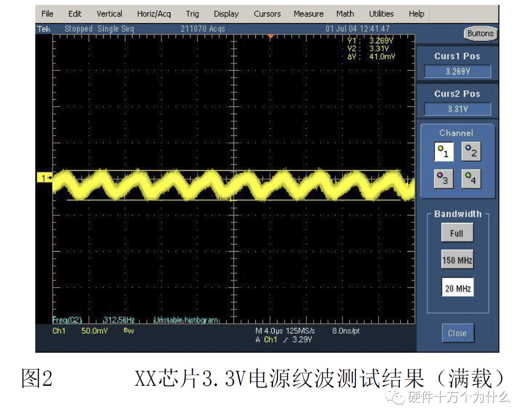Open the Measure menu
The height and width of the screenshot is (420, 528).
coord(308,14)
